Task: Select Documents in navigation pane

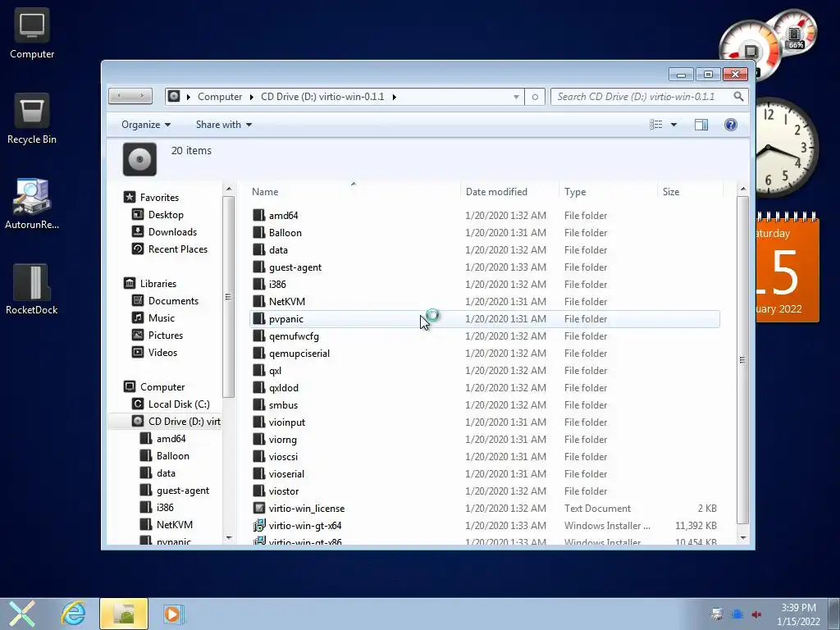Action: point(173,300)
